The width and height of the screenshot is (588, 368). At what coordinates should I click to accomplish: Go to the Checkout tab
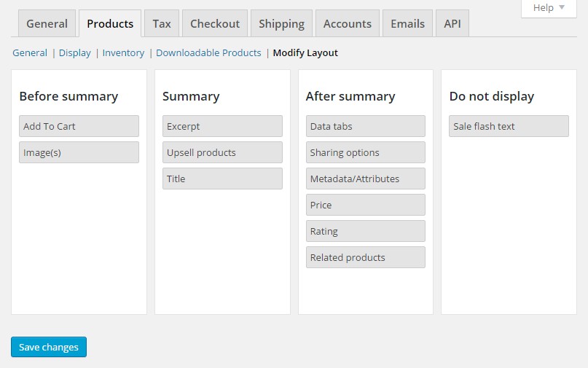coord(215,23)
